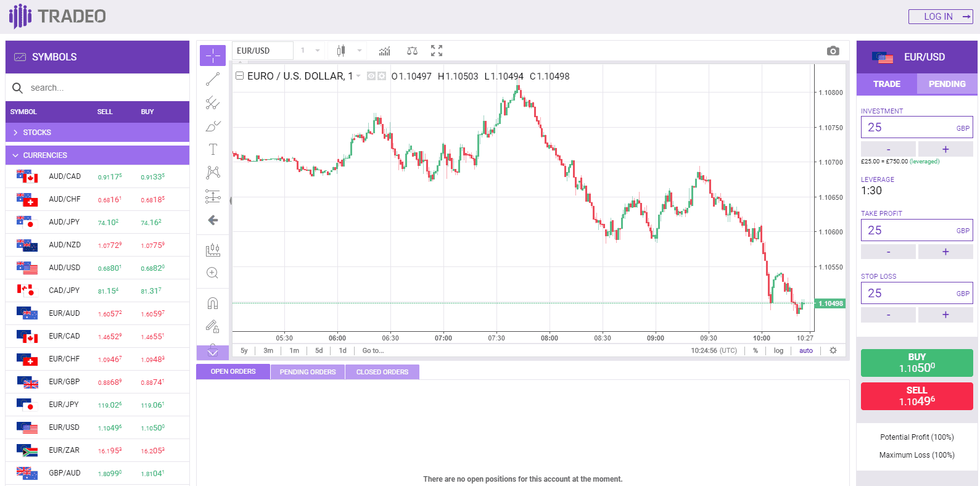Toggle auto scale on the chart

[x=806, y=350]
